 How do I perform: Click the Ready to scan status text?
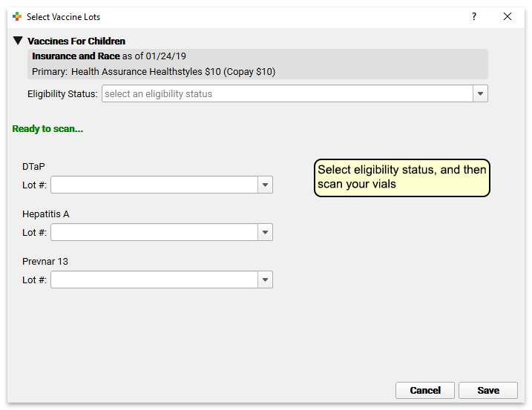point(47,129)
